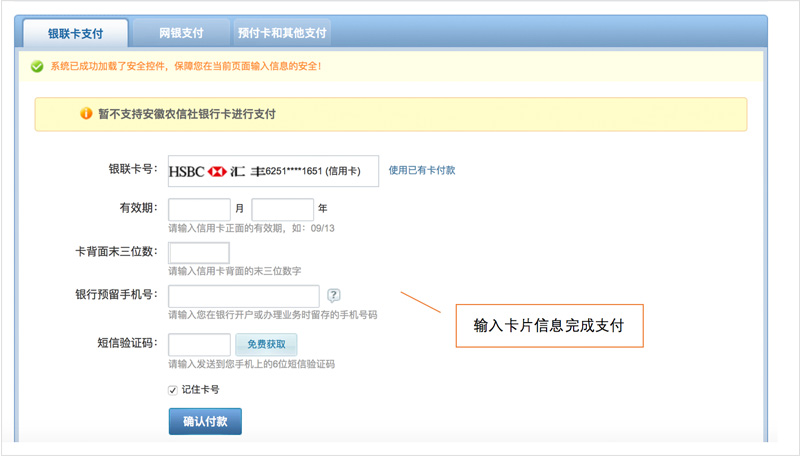This screenshot has width=800, height=456.
Task: Click the expiry year (年) input
Action: click(x=283, y=209)
